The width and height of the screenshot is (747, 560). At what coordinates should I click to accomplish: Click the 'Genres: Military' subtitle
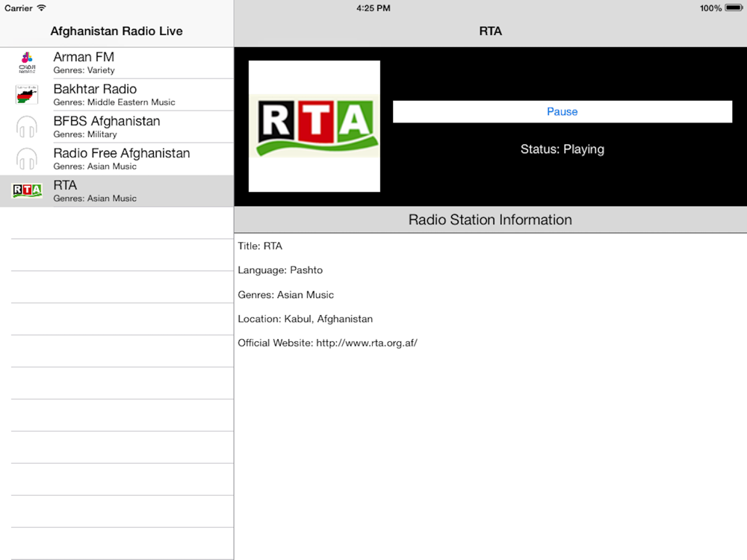coord(85,134)
